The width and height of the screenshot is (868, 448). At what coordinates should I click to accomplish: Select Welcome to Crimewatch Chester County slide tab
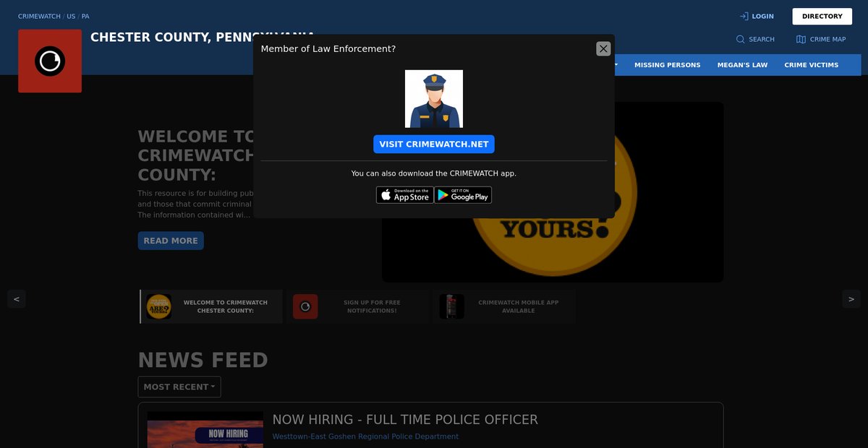[x=211, y=306]
